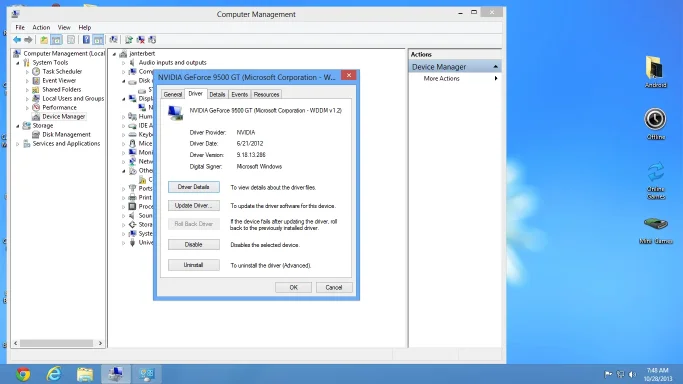
Task: Open the Android folder on the desktop
Action: (x=655, y=71)
